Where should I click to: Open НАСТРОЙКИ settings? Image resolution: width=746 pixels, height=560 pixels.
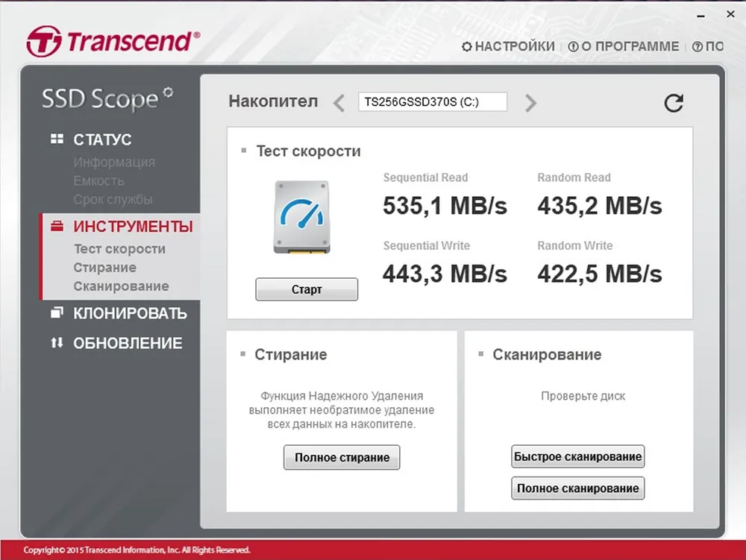pyautogui.click(x=514, y=46)
